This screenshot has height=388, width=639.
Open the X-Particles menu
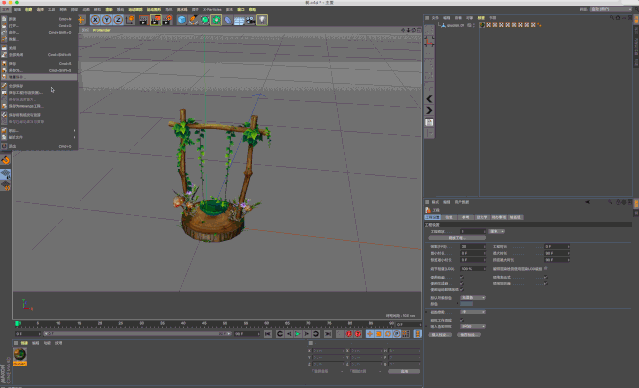point(212,9)
